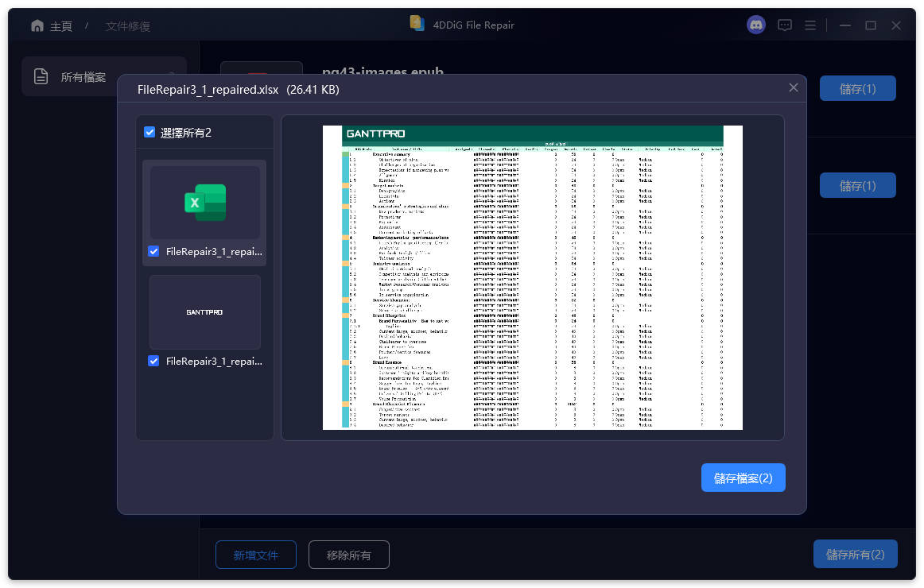The height and width of the screenshot is (588, 924).
Task: Open the Discord community icon
Action: click(755, 25)
